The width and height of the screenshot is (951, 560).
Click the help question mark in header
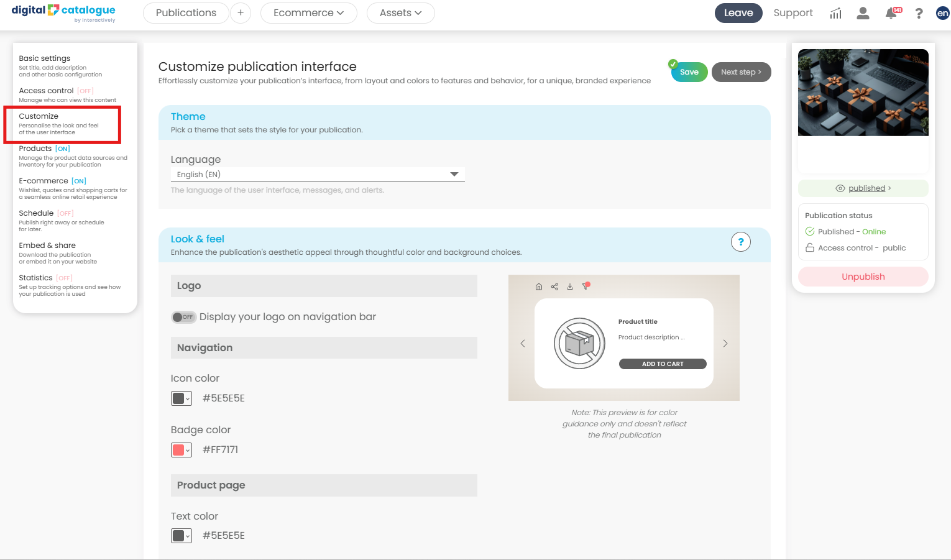tap(919, 13)
